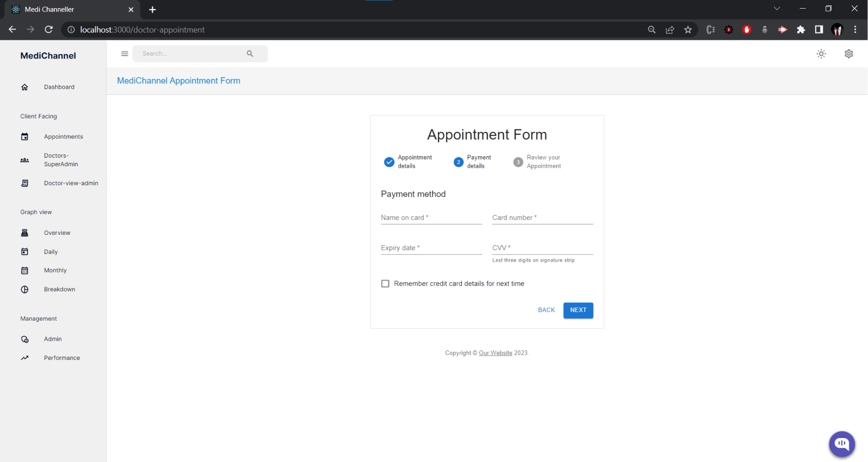This screenshot has width=868, height=462.
Task: Click the Doctor-view-admin sidebar icon
Action: tap(24, 183)
